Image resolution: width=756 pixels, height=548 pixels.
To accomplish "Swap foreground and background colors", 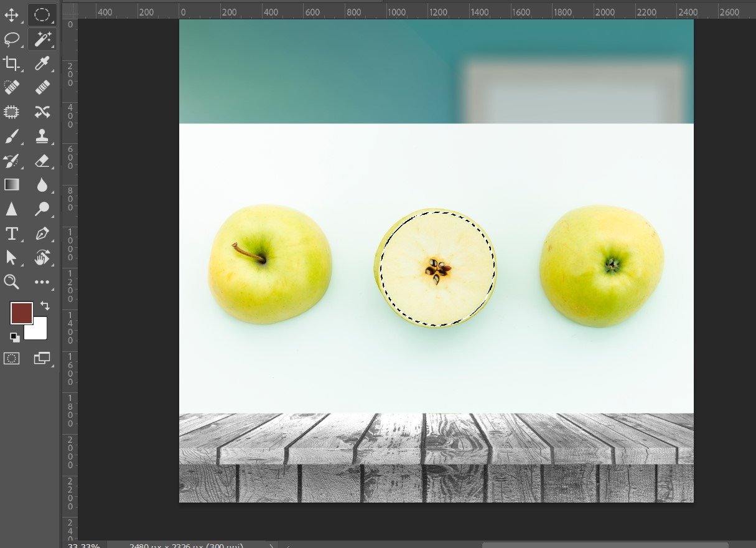I will 45,306.
